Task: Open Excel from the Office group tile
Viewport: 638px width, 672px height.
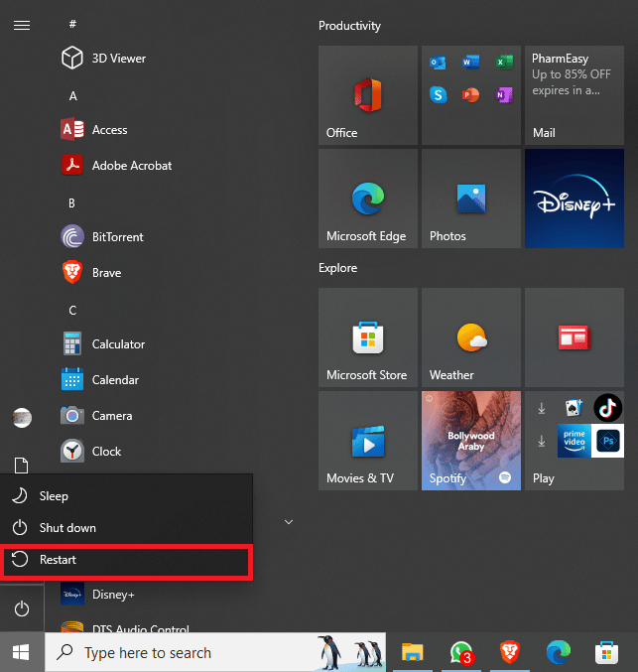Action: click(504, 63)
